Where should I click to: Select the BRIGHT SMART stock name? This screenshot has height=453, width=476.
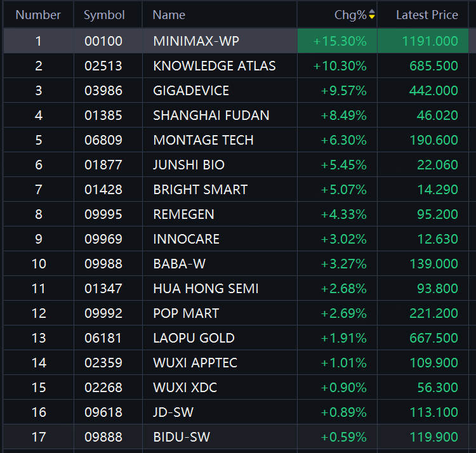click(200, 190)
